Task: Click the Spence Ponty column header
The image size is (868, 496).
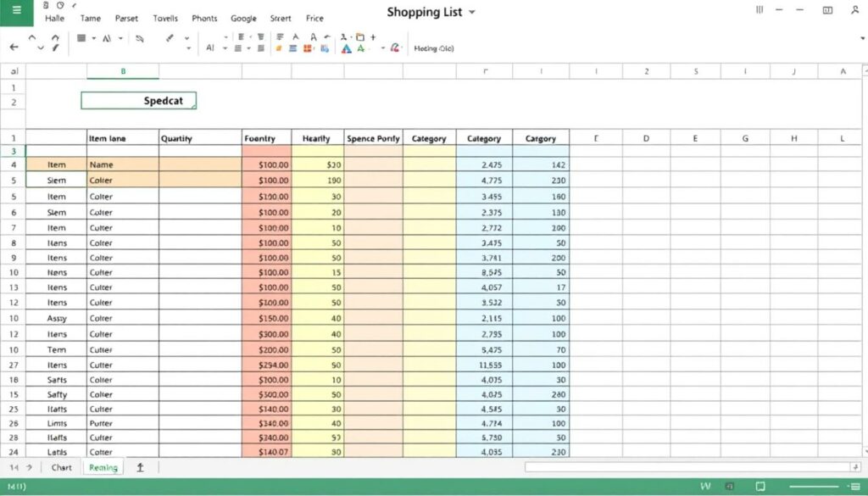Action: (x=374, y=138)
